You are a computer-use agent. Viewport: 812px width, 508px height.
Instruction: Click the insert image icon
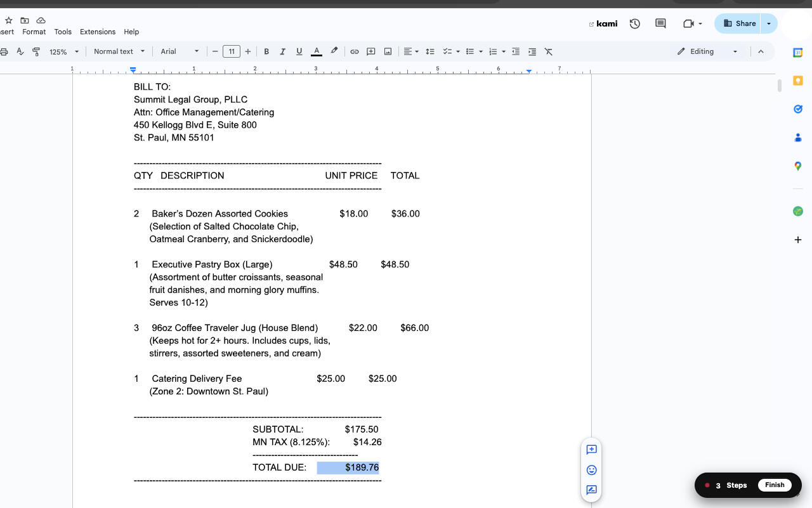388,51
